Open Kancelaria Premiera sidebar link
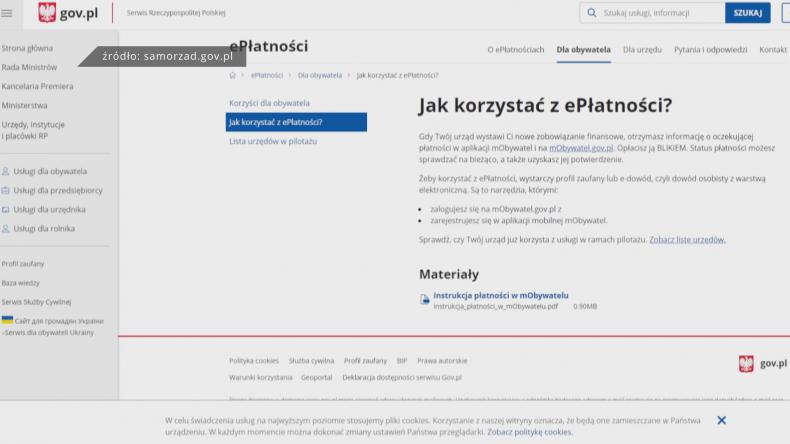The width and height of the screenshot is (790, 444). (x=37, y=87)
